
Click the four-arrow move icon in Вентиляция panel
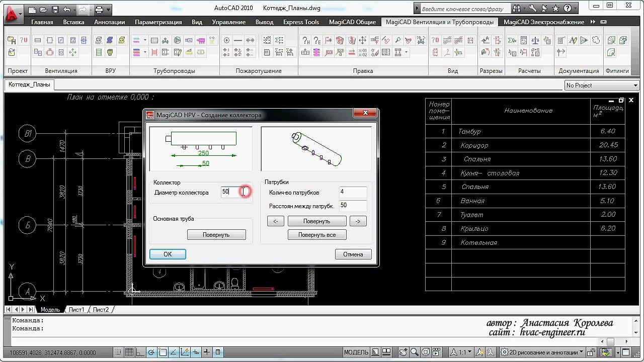click(x=73, y=52)
